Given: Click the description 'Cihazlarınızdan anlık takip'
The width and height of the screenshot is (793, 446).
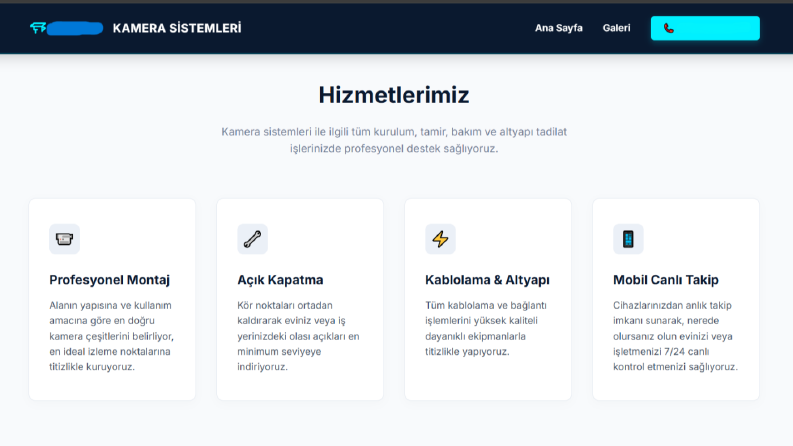Looking at the screenshot, I should 675,336.
